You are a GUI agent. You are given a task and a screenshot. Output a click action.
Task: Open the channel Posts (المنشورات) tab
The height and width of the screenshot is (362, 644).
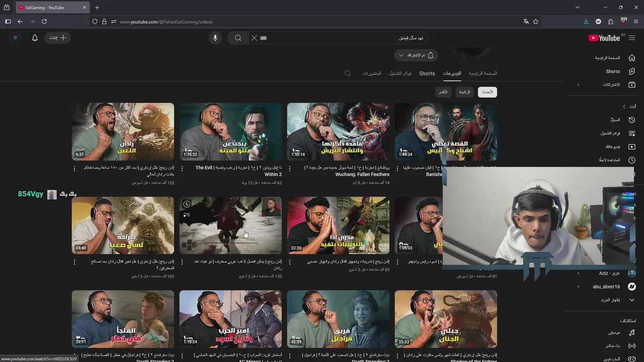(372, 73)
